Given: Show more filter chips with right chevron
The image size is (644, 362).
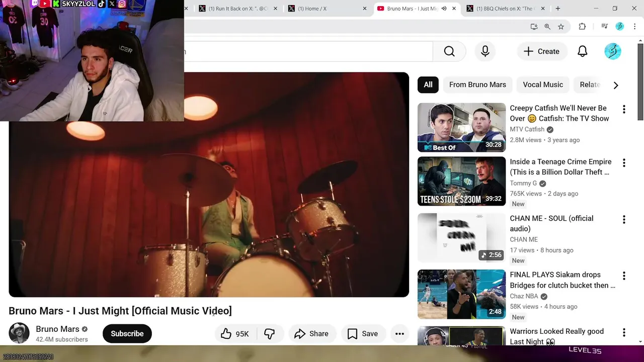Looking at the screenshot, I should click(x=616, y=85).
